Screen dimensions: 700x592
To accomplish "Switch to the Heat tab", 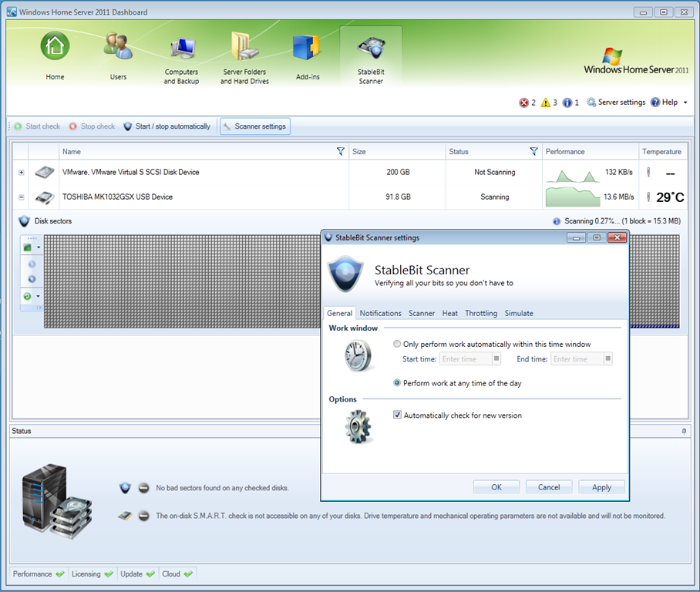I will point(450,314).
